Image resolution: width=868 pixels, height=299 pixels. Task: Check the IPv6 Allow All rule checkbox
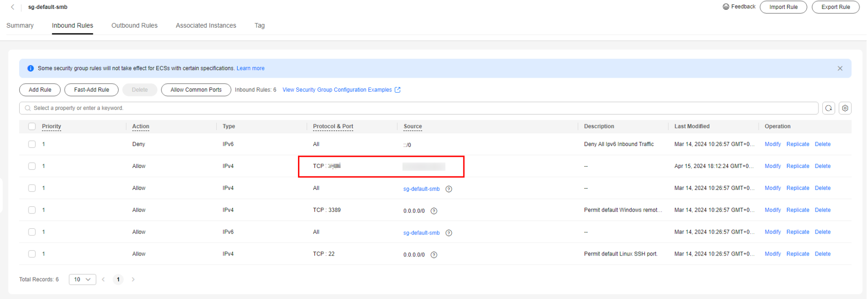click(x=32, y=232)
